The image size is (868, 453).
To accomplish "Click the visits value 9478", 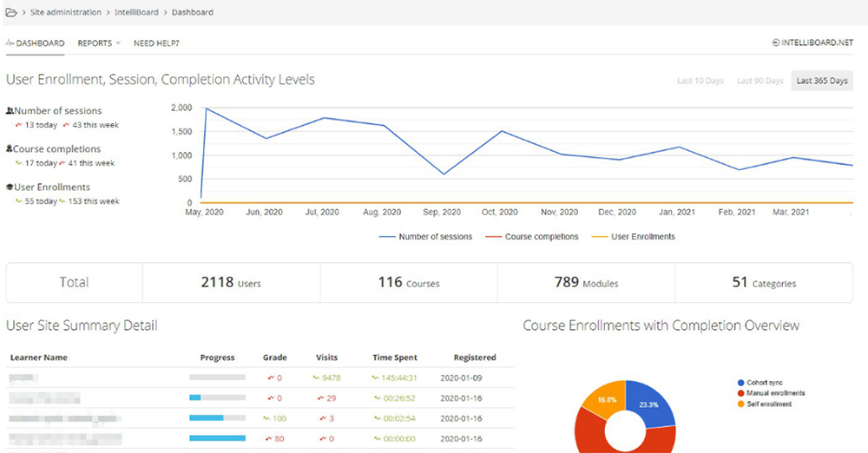I will click(x=332, y=378).
